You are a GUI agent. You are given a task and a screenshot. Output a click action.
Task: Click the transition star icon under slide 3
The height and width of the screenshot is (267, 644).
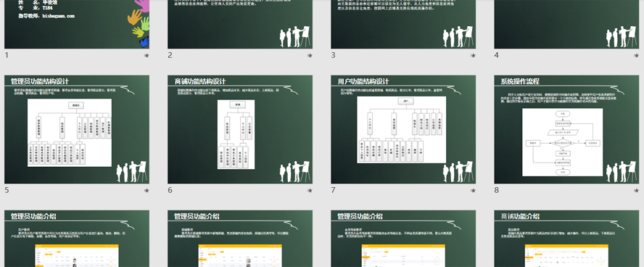click(x=473, y=55)
